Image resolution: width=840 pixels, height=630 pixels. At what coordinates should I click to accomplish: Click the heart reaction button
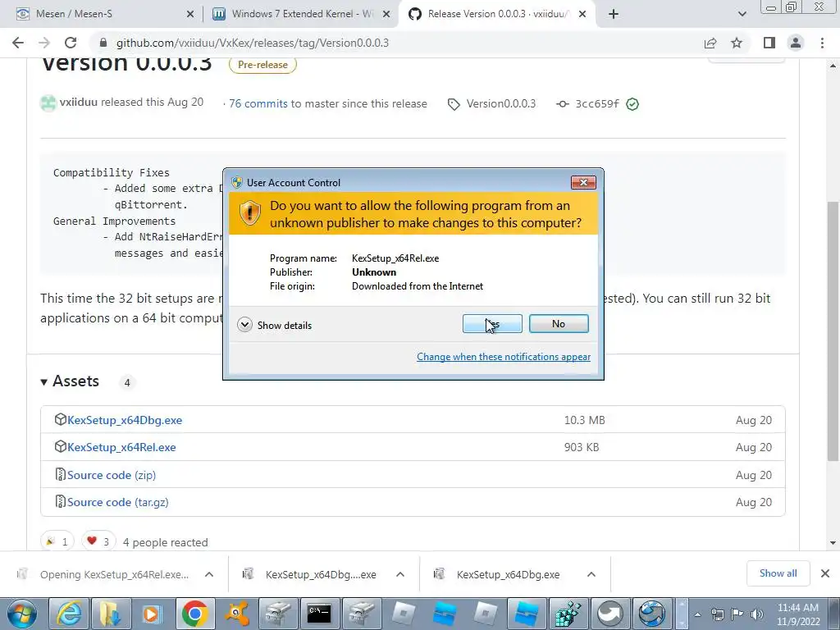coord(98,541)
